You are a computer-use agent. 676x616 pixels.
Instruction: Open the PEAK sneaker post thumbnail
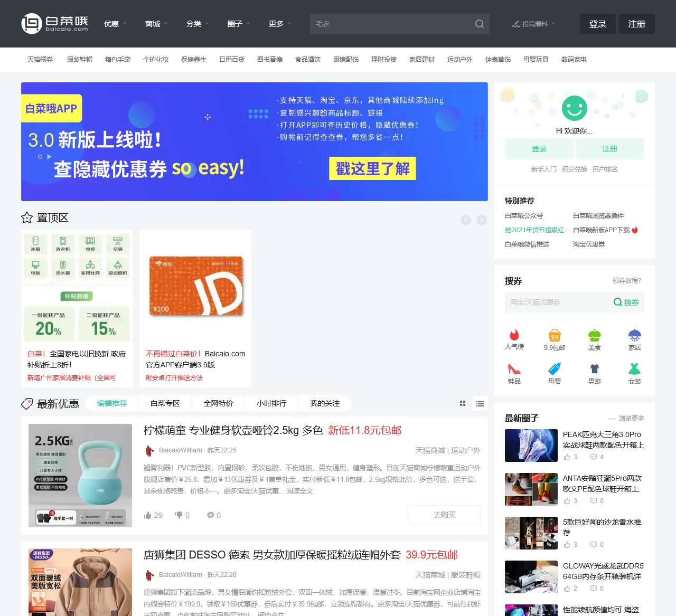click(x=531, y=446)
